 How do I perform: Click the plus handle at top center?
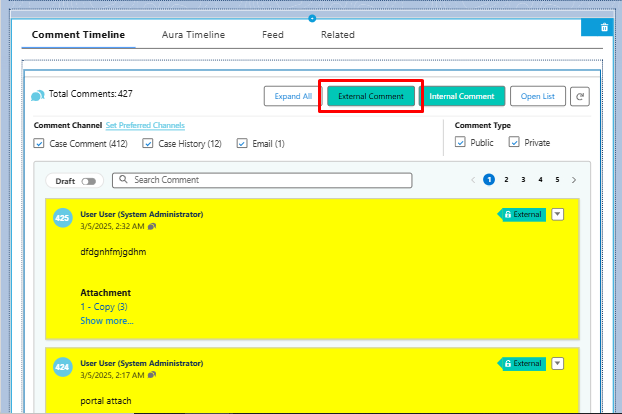[x=312, y=18]
